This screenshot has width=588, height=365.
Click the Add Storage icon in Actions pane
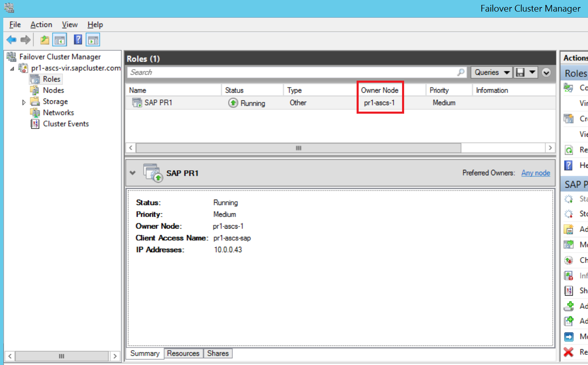(569, 306)
